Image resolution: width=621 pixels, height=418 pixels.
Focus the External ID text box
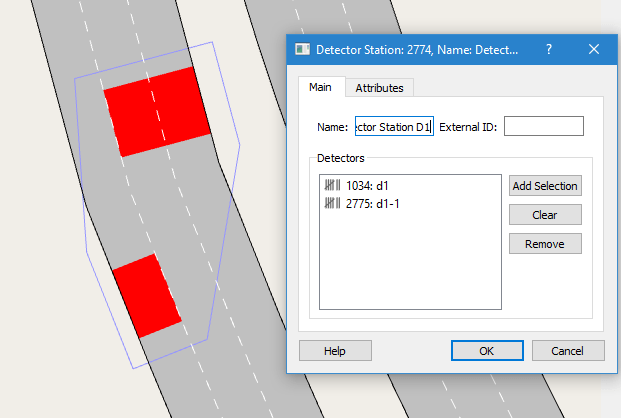point(543,126)
